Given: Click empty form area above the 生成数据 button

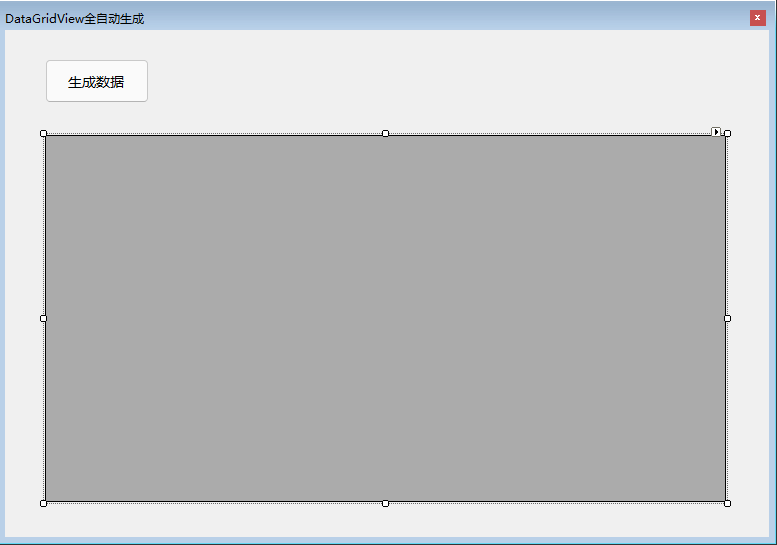Looking at the screenshot, I should coord(97,45).
